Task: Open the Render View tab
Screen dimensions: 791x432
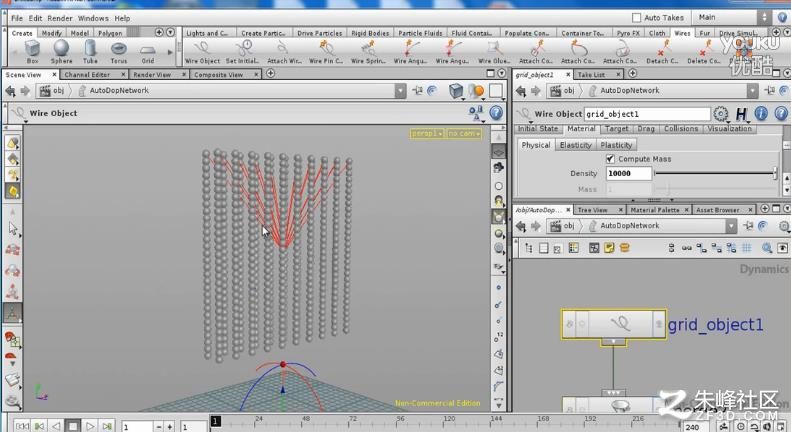Action: point(152,75)
